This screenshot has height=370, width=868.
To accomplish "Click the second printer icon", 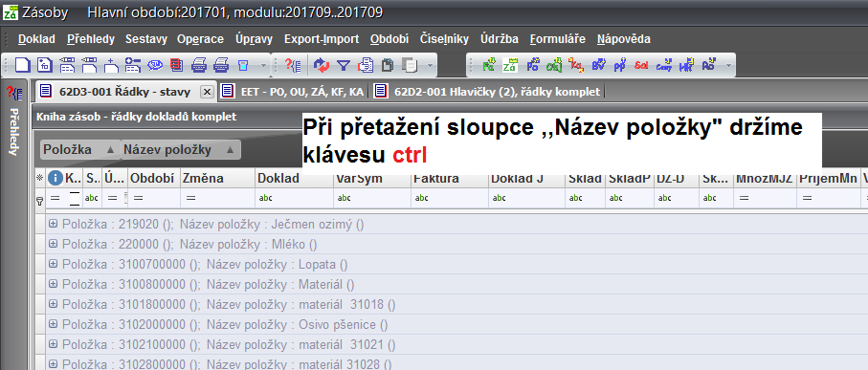I will point(221,65).
